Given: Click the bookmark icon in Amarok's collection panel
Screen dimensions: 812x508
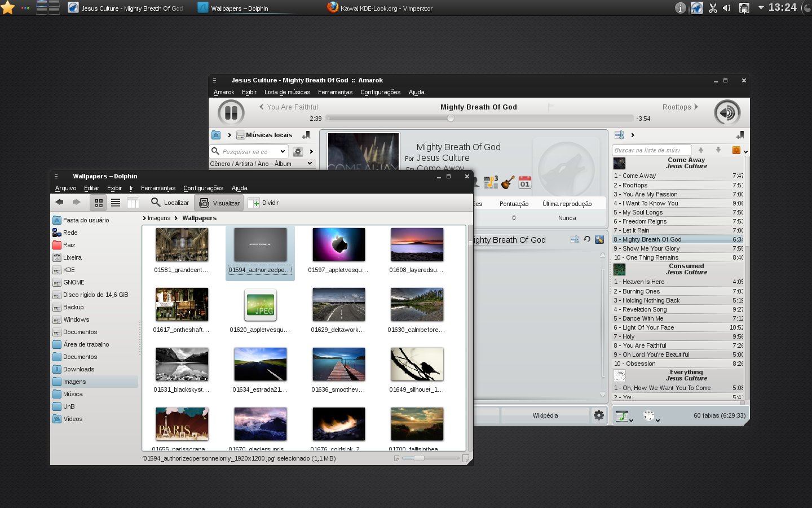Looking at the screenshot, I should (x=306, y=135).
